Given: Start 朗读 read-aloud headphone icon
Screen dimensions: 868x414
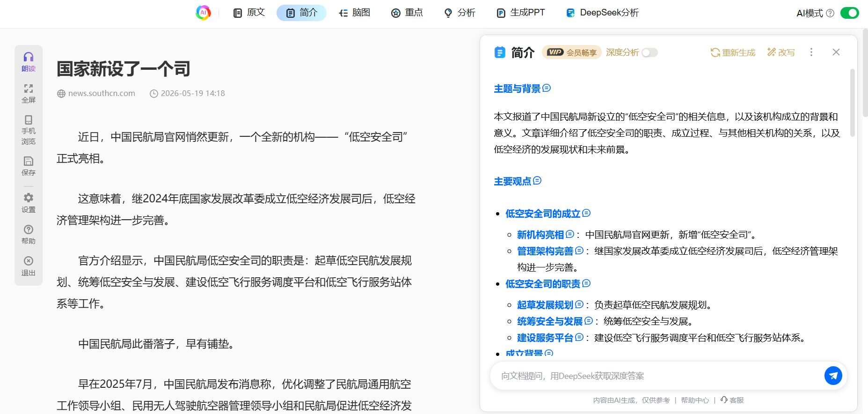Looking at the screenshot, I should pyautogui.click(x=29, y=62).
